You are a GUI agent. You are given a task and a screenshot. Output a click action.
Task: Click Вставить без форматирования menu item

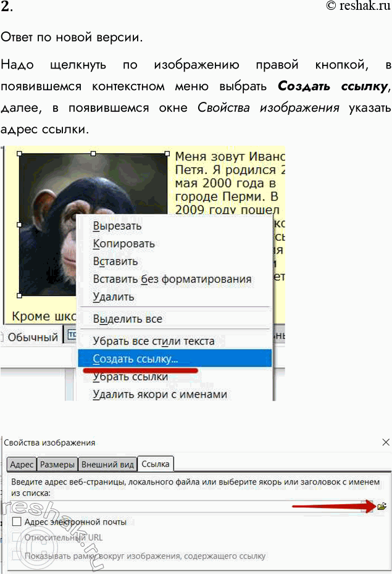pos(172,279)
